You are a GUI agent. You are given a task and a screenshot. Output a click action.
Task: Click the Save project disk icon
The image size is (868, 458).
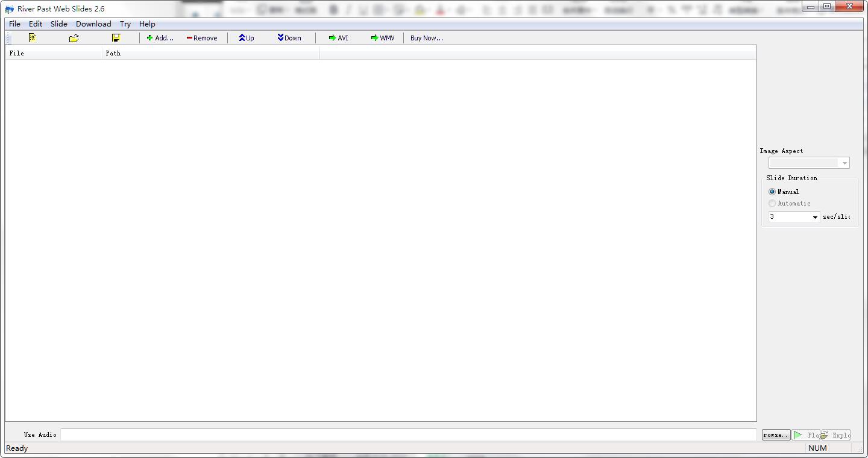coord(116,38)
